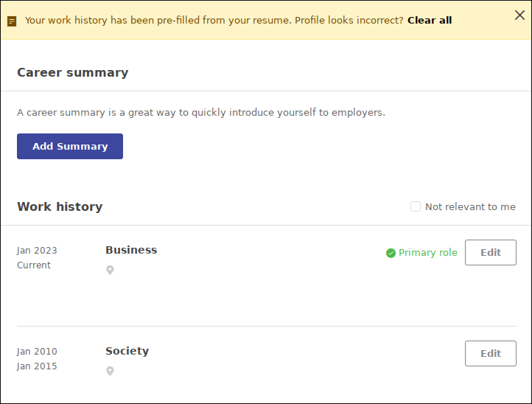The width and height of the screenshot is (532, 404).
Task: Click the Clear all link
Action: click(430, 21)
